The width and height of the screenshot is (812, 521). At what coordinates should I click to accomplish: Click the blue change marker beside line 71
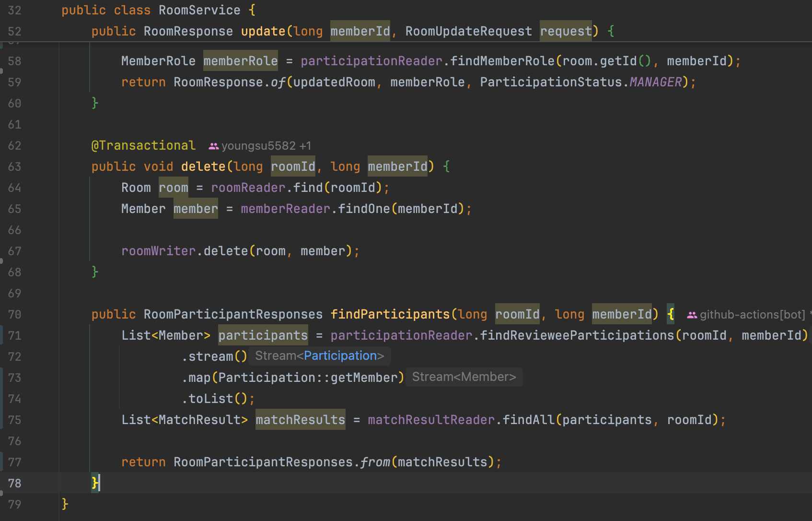click(1, 335)
